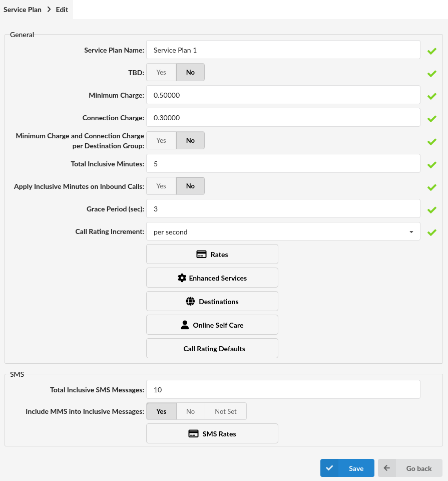Click the green check next to Total Inclusive Minutes
Viewport: 448px width, 481px height.
coord(432,165)
